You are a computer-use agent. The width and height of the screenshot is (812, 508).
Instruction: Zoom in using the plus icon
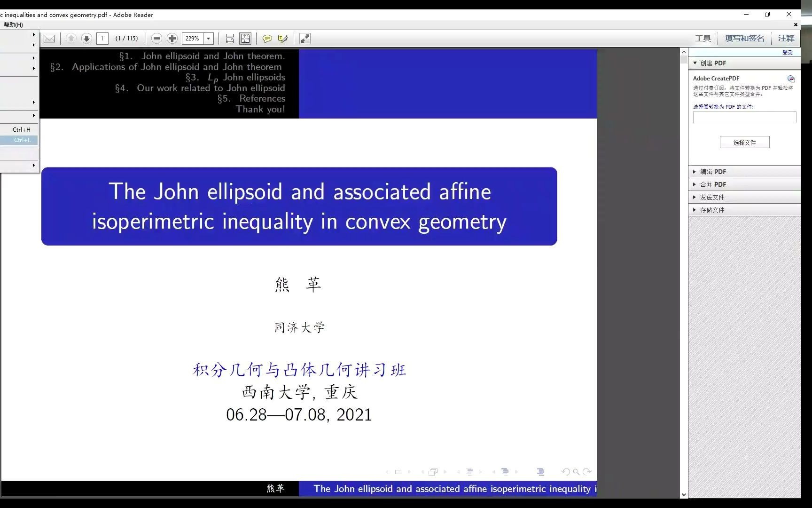point(172,39)
